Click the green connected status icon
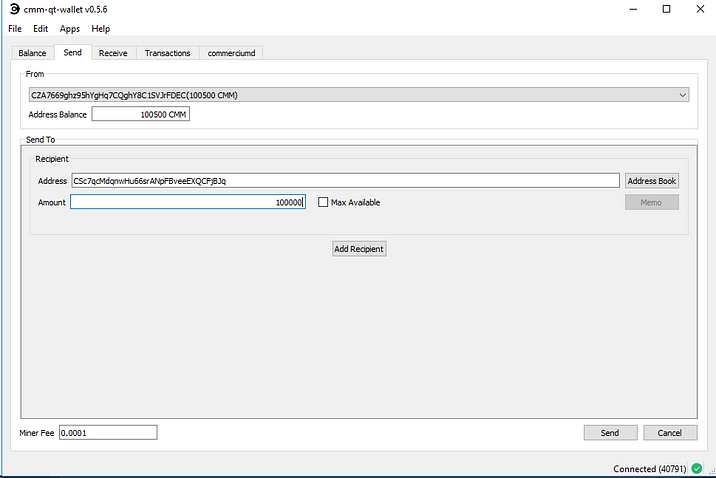The height and width of the screenshot is (478, 716). (697, 468)
